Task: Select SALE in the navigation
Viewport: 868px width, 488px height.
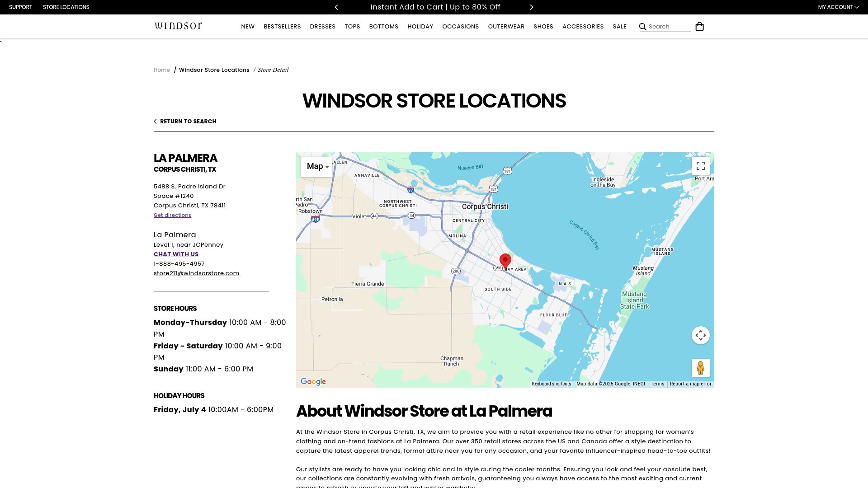Action: [619, 26]
